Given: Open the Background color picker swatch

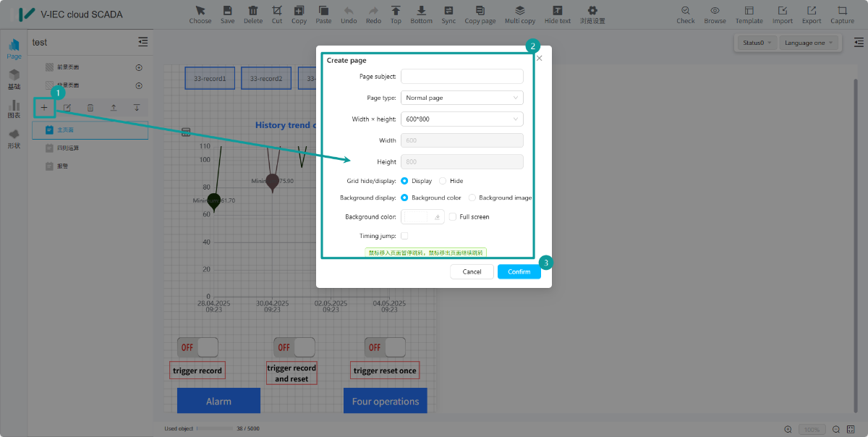Looking at the screenshot, I should coord(422,216).
